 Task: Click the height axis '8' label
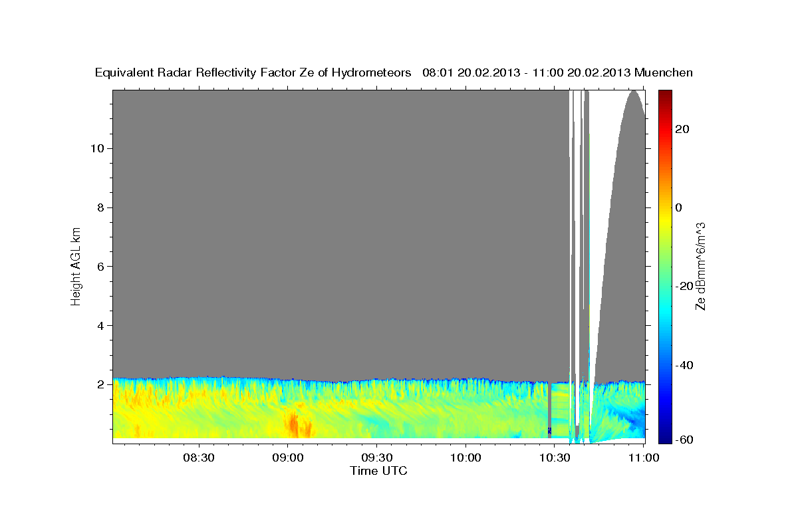point(100,207)
